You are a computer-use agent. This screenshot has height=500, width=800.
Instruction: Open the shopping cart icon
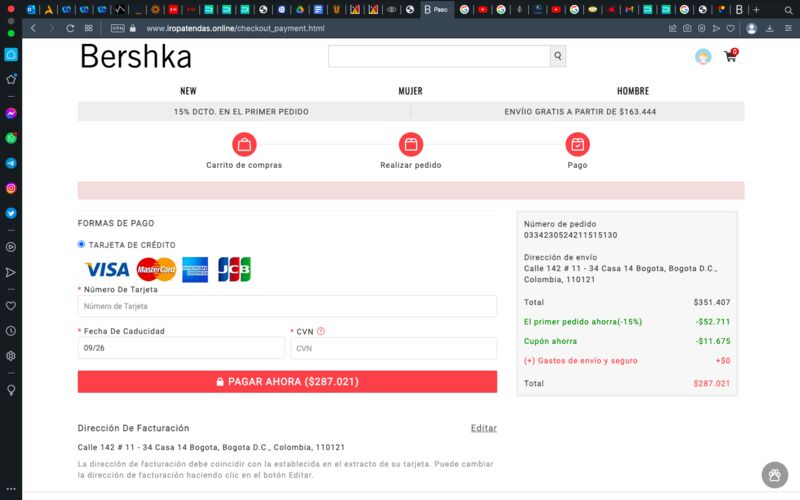click(x=731, y=56)
